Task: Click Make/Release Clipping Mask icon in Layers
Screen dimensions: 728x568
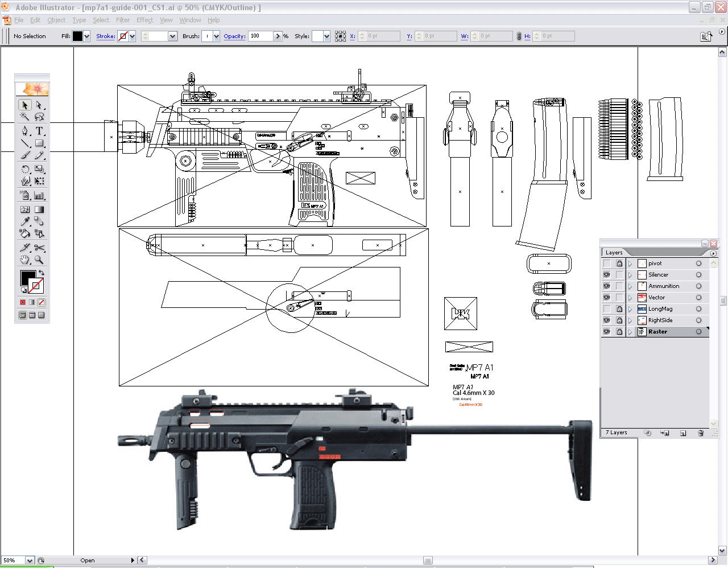Action: click(647, 433)
